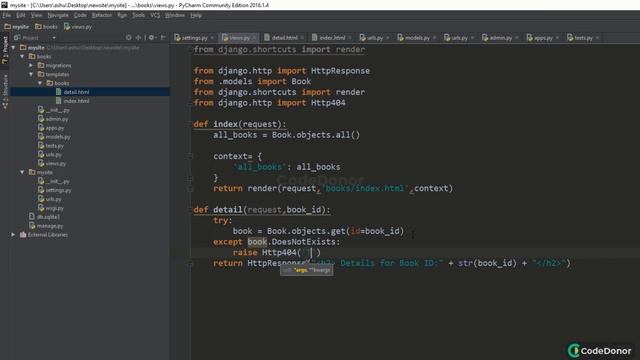This screenshot has width=640, height=360.
Task: Open the Refactor menu
Action: click(102, 15)
